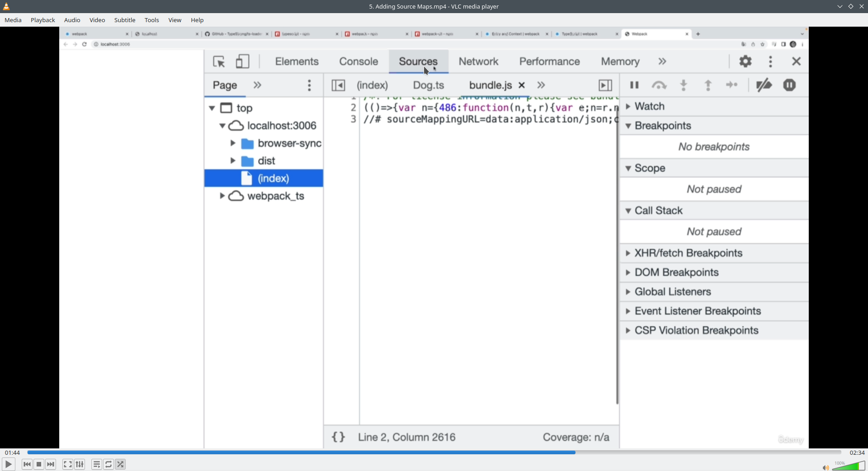The image size is (868, 471).
Task: Close the DevTools panel
Action: click(x=797, y=61)
